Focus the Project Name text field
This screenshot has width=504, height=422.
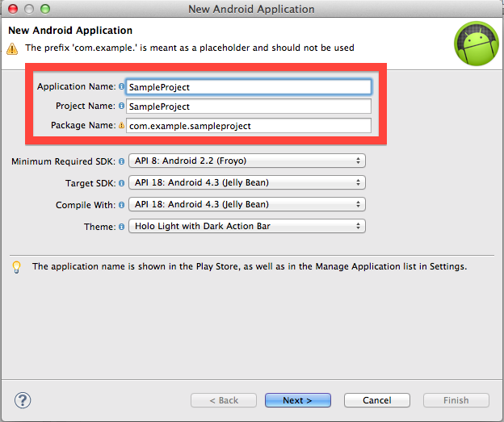click(249, 107)
